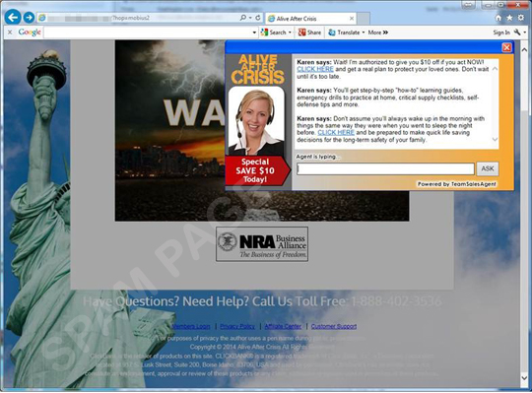Screen dimensions: 532x393
Task: Click first CLICK HERE link in chat
Action: [315, 69]
